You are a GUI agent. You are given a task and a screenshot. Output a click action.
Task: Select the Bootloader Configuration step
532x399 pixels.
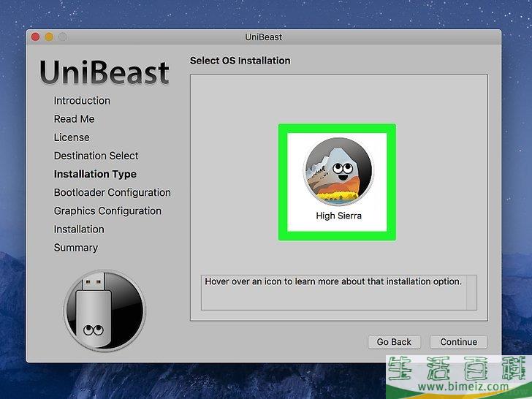(x=112, y=192)
